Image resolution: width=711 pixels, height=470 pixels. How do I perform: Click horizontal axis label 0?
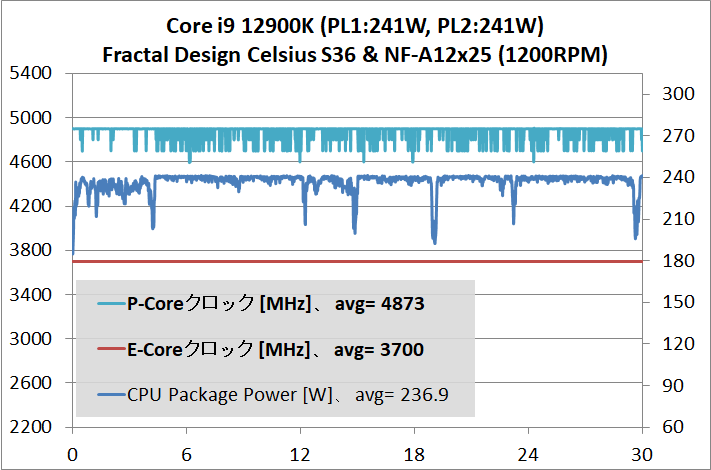73,455
